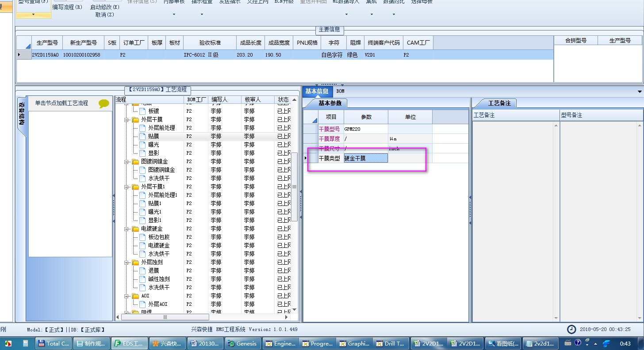The image size is (644, 350).
Task: Click the help icon in system tray
Action: coord(577,343)
